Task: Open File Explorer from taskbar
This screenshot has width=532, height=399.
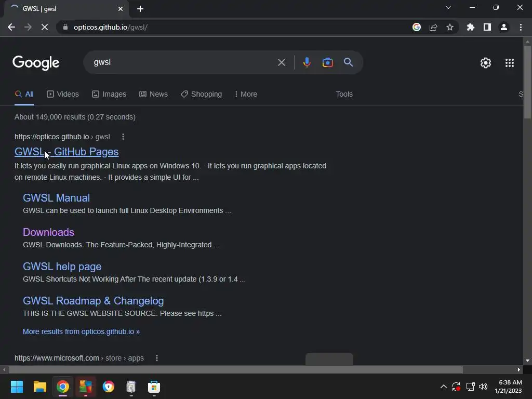Action: pos(39,387)
